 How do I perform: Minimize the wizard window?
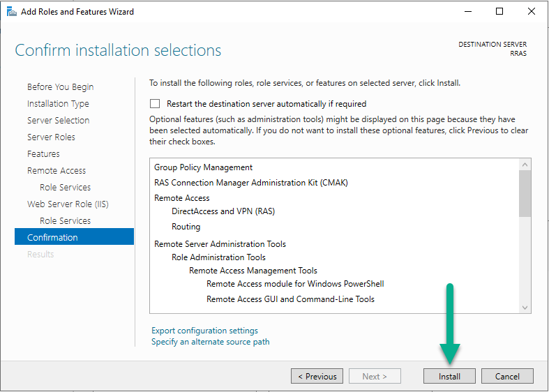click(468, 12)
